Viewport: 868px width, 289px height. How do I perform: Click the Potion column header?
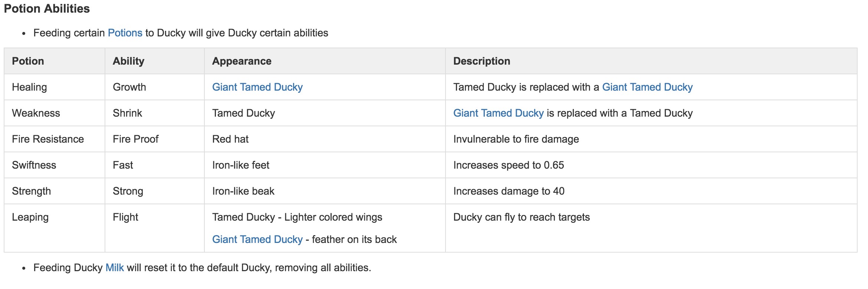pyautogui.click(x=28, y=61)
